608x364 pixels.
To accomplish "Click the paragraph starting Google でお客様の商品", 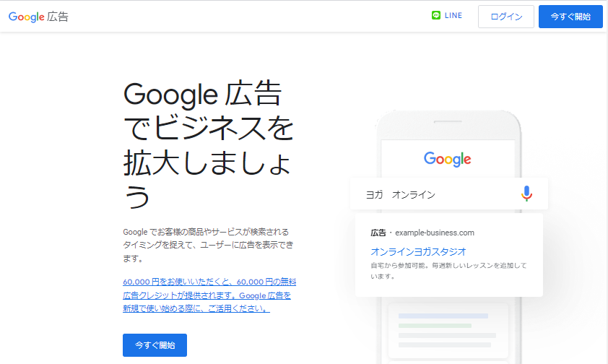I will [208, 245].
